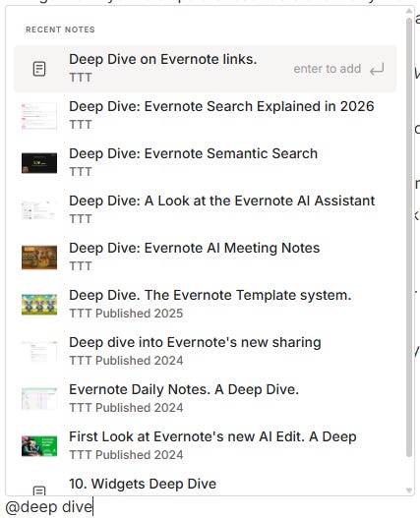Click the scroll down arrow of the list
Screen dimensions: 420x518
[409, 490]
